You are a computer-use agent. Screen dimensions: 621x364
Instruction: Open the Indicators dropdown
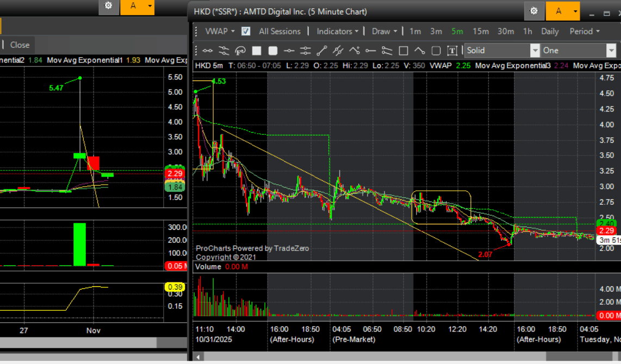(x=338, y=32)
